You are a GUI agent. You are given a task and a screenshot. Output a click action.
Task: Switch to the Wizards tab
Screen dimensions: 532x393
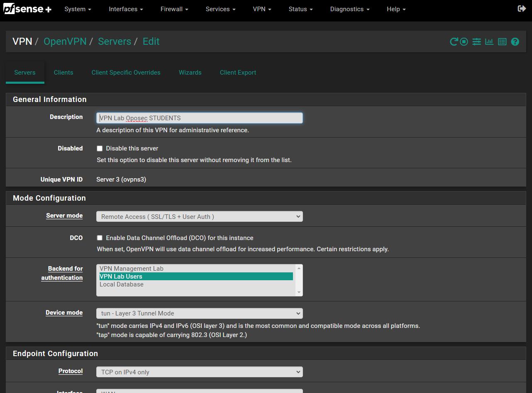click(190, 73)
